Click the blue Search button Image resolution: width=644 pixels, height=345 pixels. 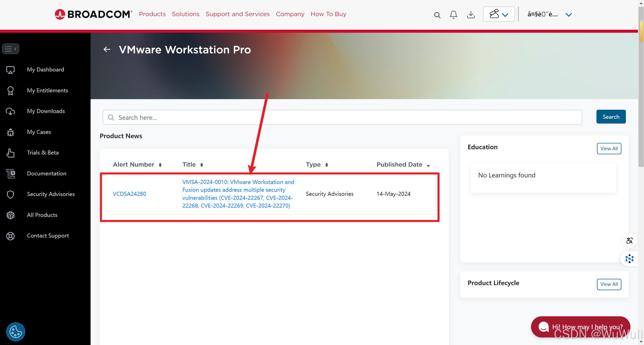point(611,117)
